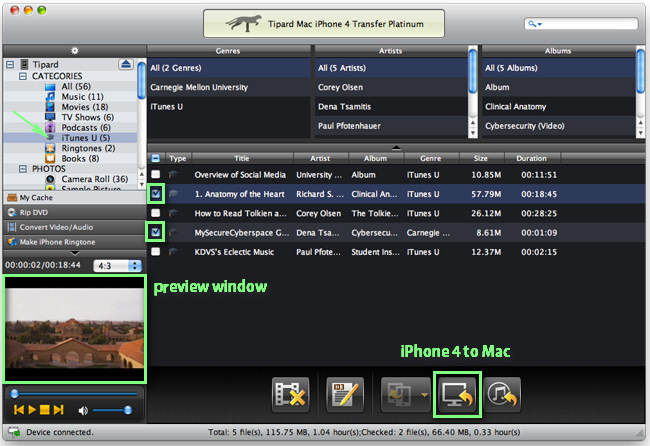This screenshot has width=650, height=446.
Task: Select All (5 Albums) entry
Action: tap(558, 68)
